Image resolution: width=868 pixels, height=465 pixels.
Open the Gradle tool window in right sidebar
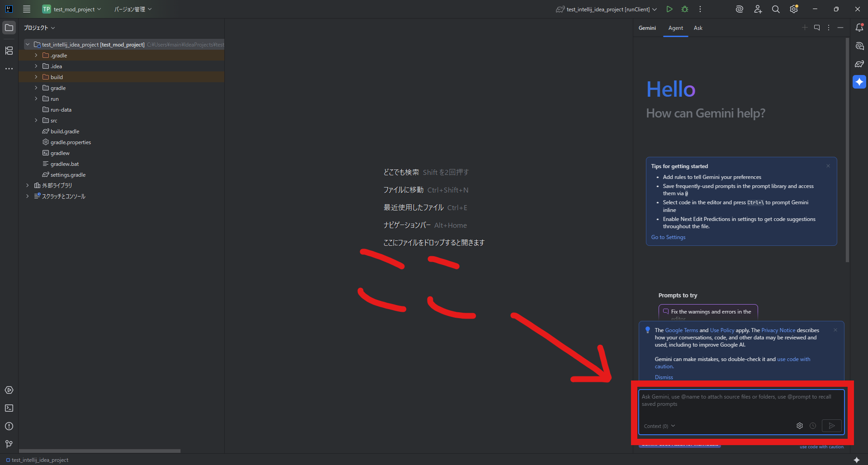click(859, 64)
